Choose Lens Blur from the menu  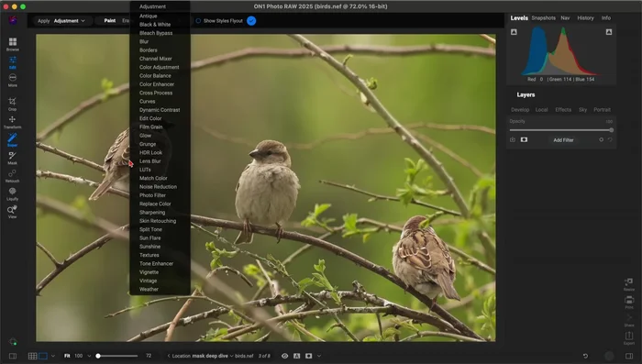pos(149,161)
